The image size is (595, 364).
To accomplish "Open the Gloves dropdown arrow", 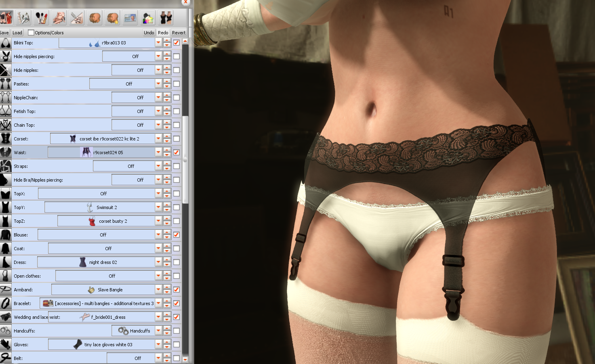I will [x=158, y=344].
